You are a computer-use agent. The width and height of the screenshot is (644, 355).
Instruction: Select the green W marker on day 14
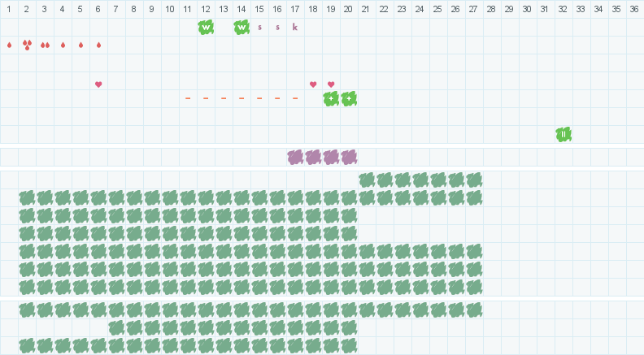pyautogui.click(x=241, y=27)
